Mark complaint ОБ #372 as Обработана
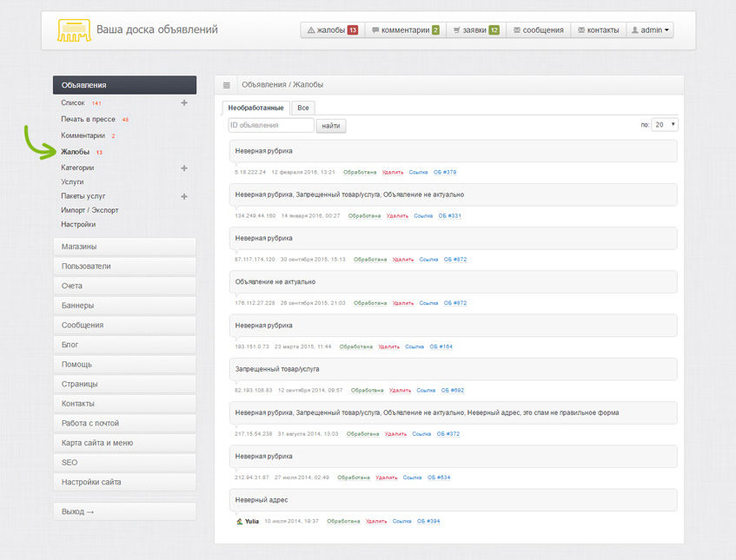 pyautogui.click(x=363, y=434)
